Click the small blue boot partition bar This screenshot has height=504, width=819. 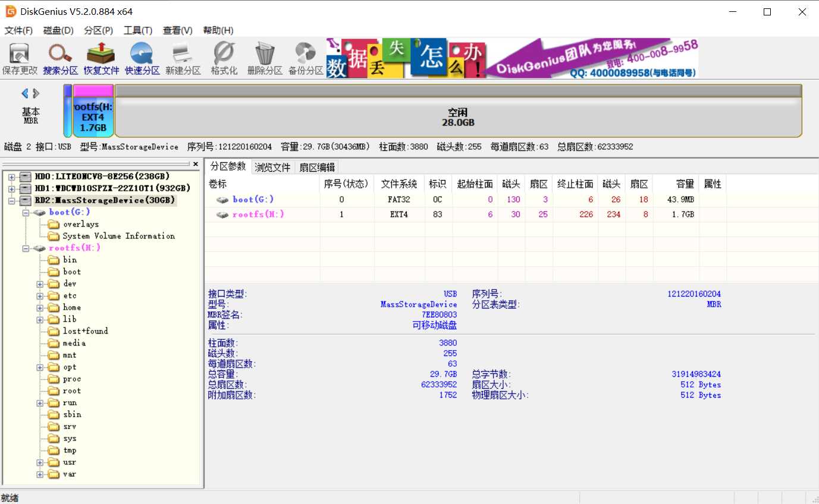click(68, 111)
